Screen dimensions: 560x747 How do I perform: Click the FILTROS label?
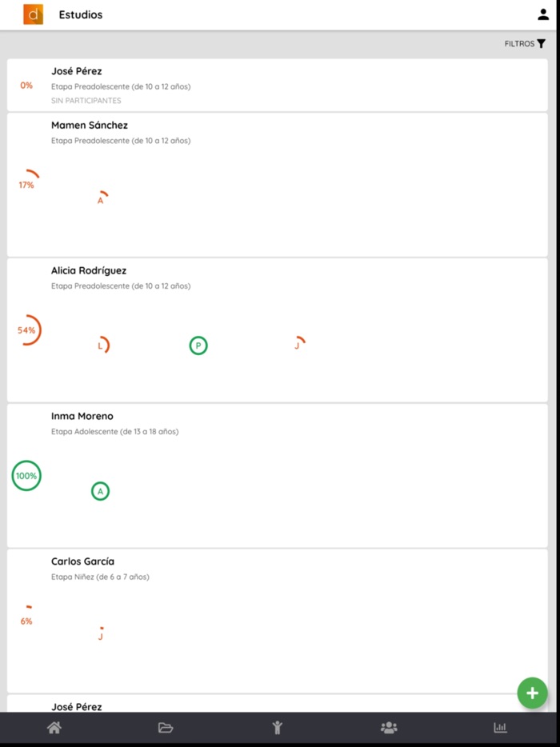(x=519, y=44)
